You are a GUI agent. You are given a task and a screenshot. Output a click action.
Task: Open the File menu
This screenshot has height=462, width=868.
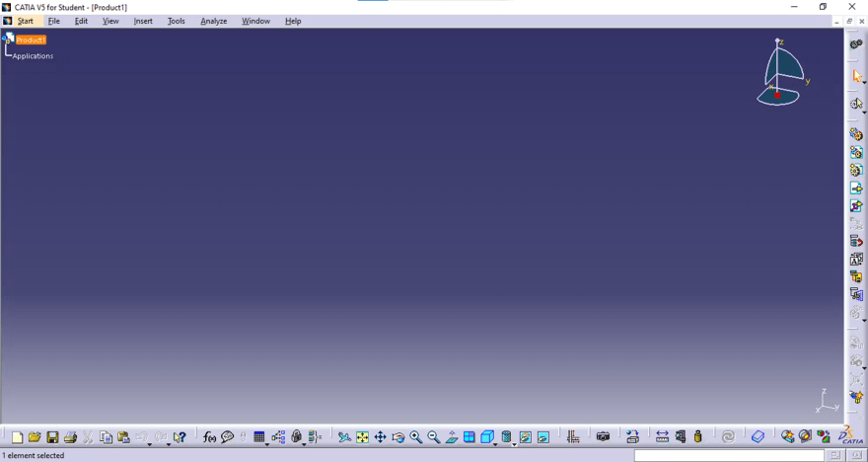point(53,21)
